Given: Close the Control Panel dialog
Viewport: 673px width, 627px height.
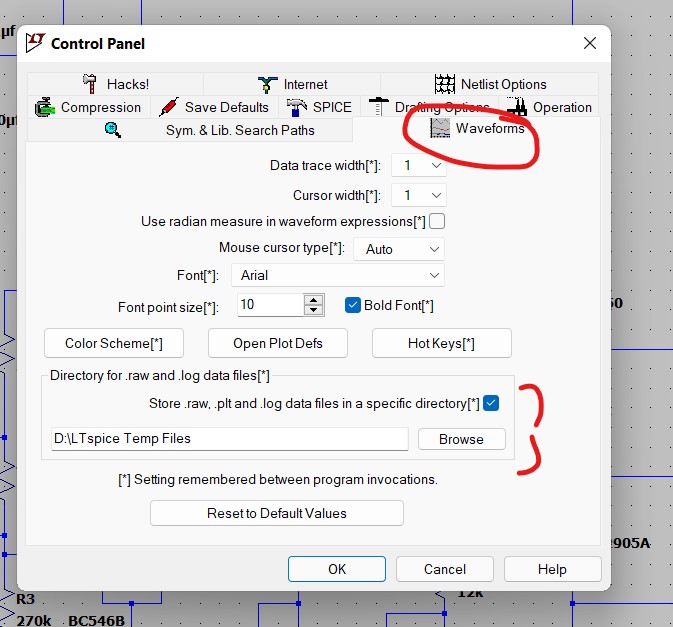Looking at the screenshot, I should coord(590,43).
